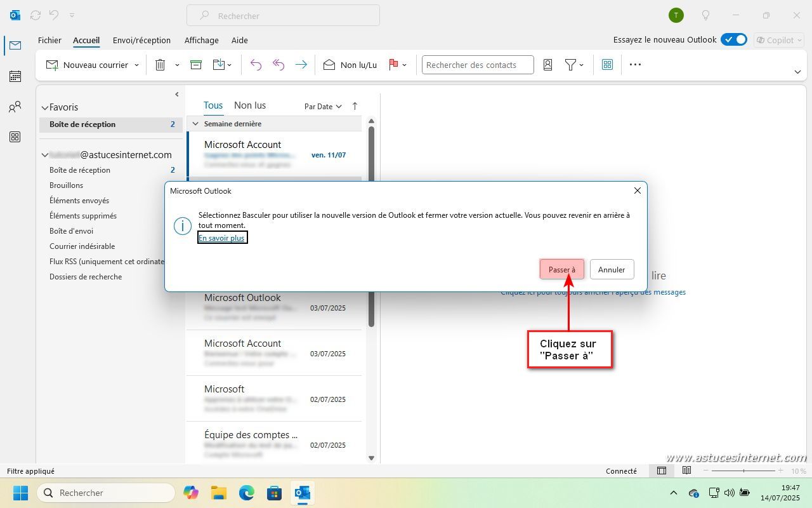Select the Accueil ribbon tab
This screenshot has width=812, height=508.
coord(86,40)
